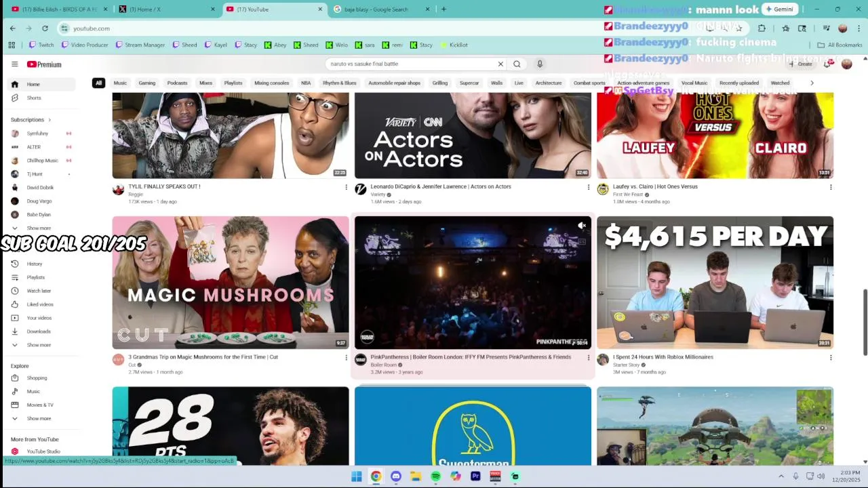Click the Windows Start button

356,476
